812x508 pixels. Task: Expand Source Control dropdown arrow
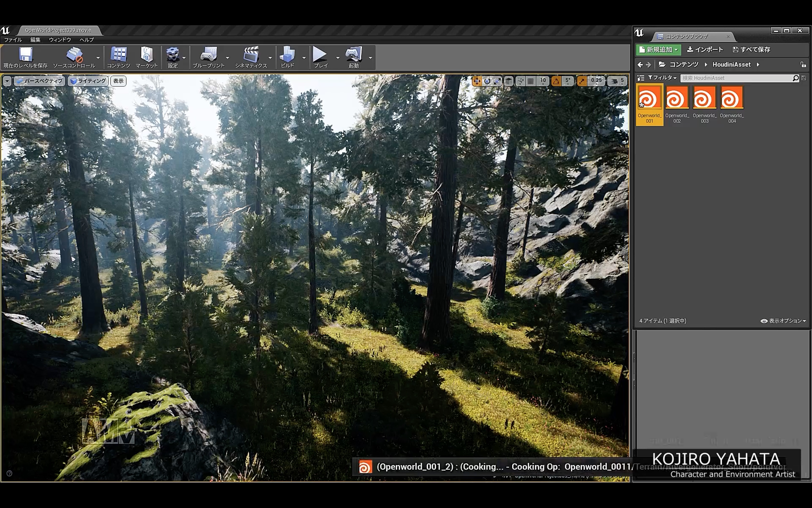point(98,58)
